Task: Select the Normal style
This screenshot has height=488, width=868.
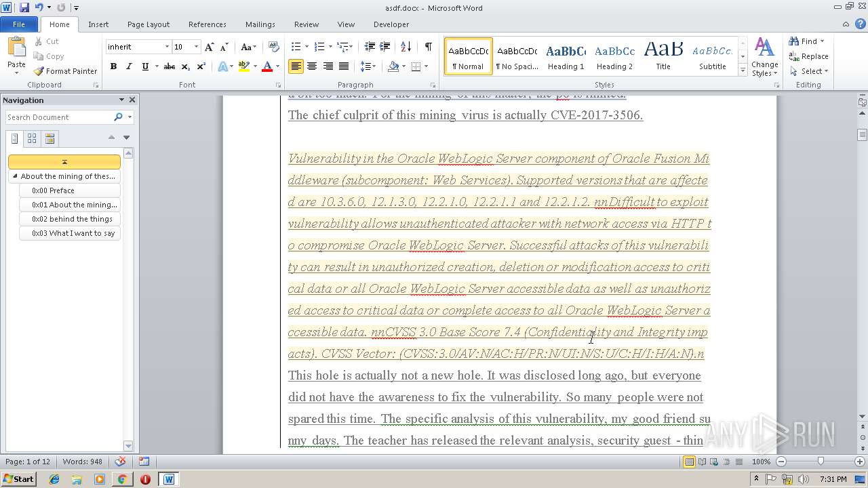Action: point(469,56)
